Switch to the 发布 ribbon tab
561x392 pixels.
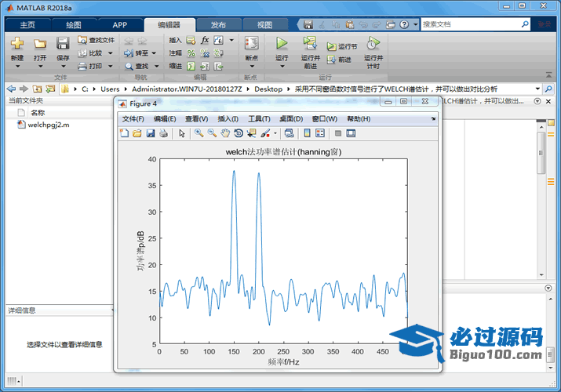[218, 25]
